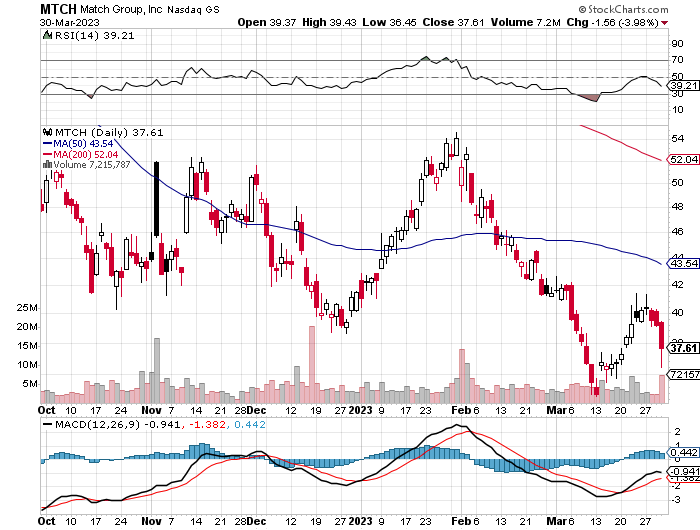Click the 70 label on RSI axis
The height and width of the screenshot is (530, 700).
(677, 59)
